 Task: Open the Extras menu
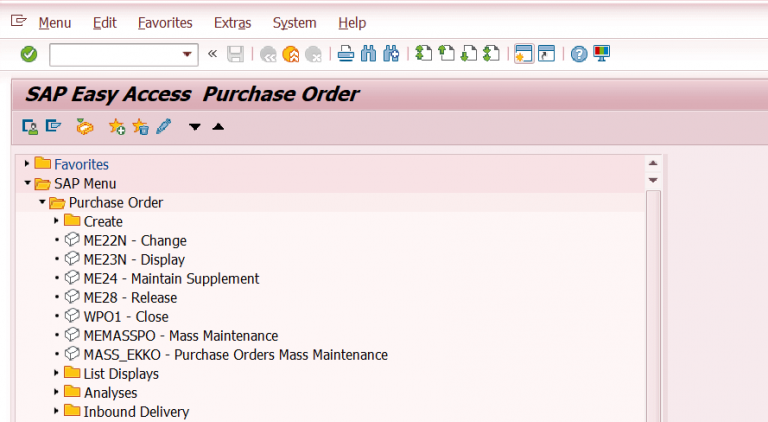coord(232,23)
